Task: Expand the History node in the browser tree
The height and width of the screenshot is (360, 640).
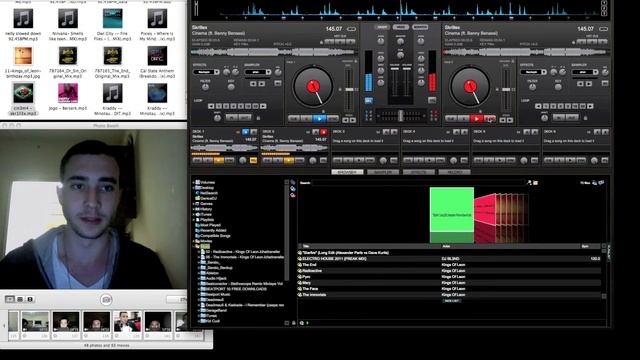Action: tap(193, 209)
